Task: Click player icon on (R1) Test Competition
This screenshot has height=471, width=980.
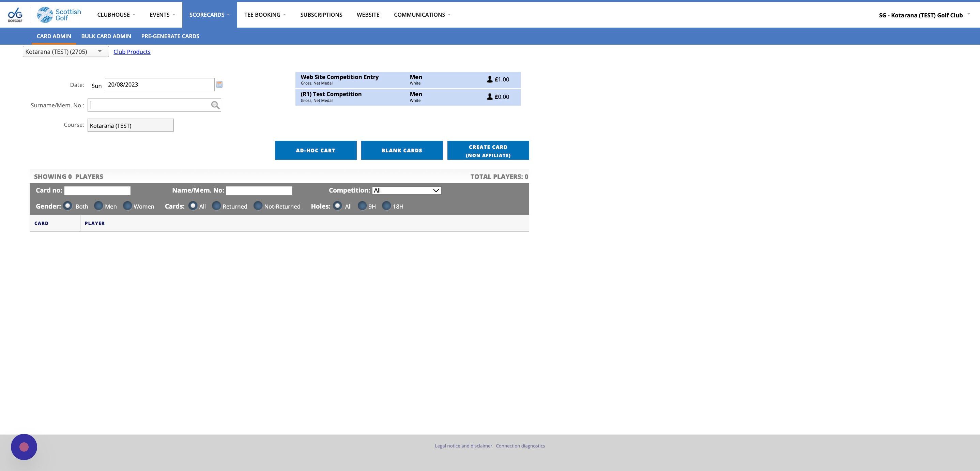Action: pos(490,97)
